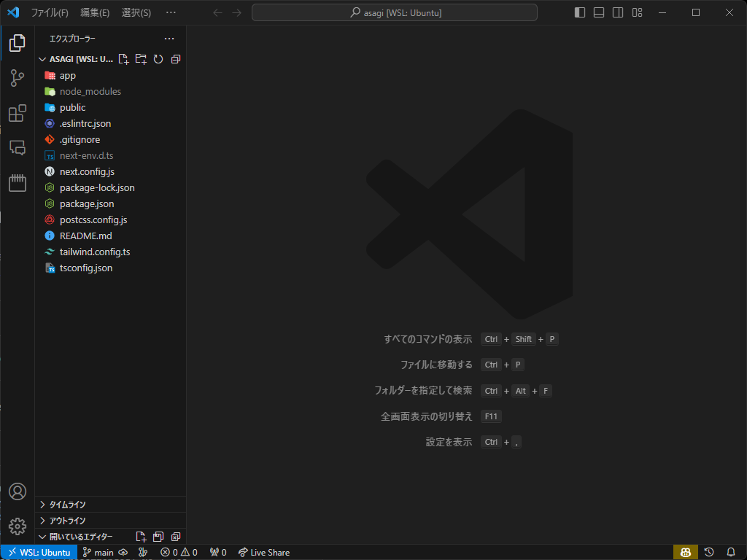Click the history clock icon in status bar
Screen dimensions: 747x560
pyautogui.click(x=709, y=553)
